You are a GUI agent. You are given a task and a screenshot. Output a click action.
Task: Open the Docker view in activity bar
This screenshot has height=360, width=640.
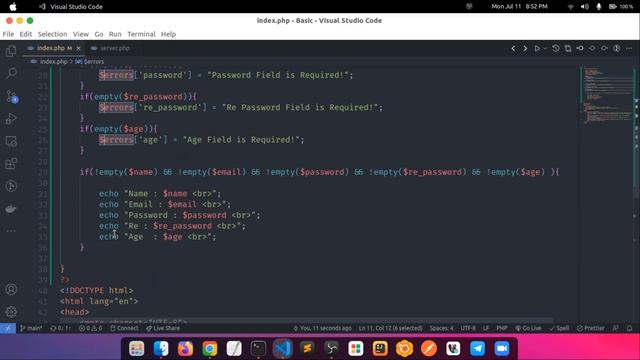coord(11,209)
